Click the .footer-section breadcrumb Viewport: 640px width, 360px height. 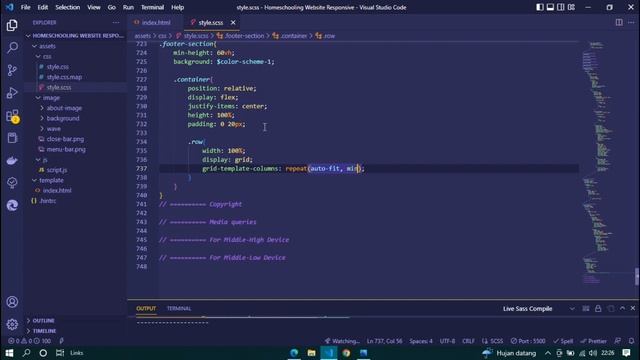[244, 36]
